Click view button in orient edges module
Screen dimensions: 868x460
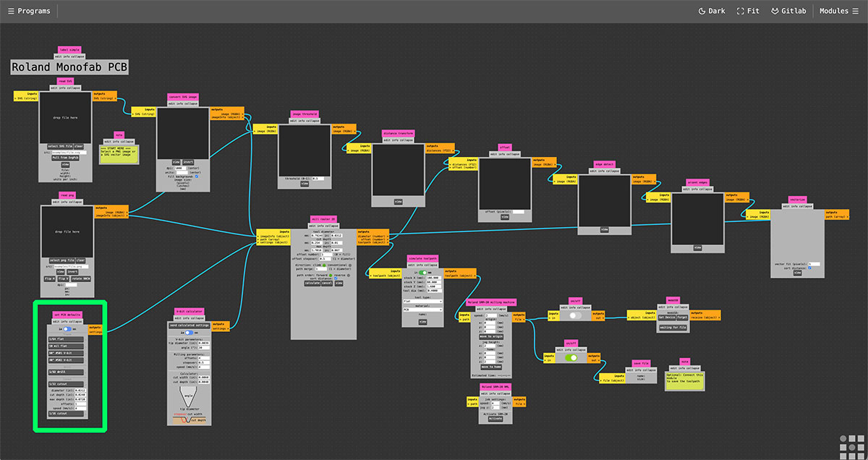(x=697, y=248)
